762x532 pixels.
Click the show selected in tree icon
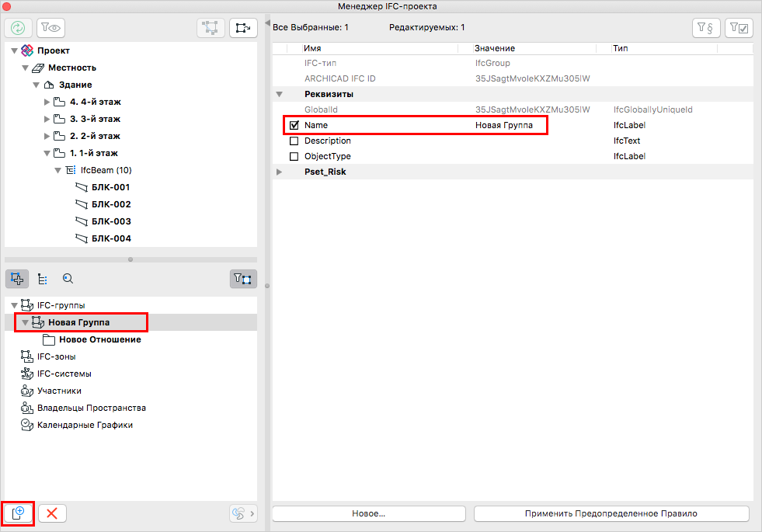(x=243, y=28)
